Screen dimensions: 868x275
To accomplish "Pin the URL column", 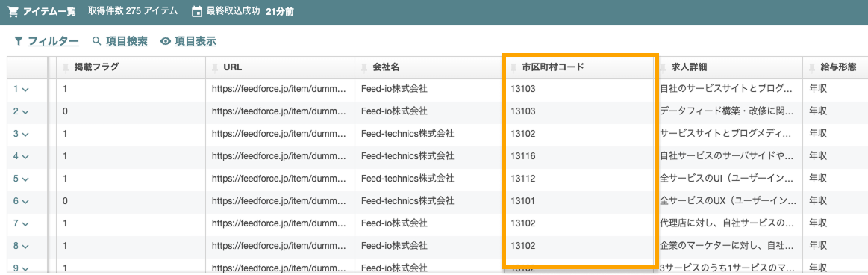I will click(x=216, y=68).
